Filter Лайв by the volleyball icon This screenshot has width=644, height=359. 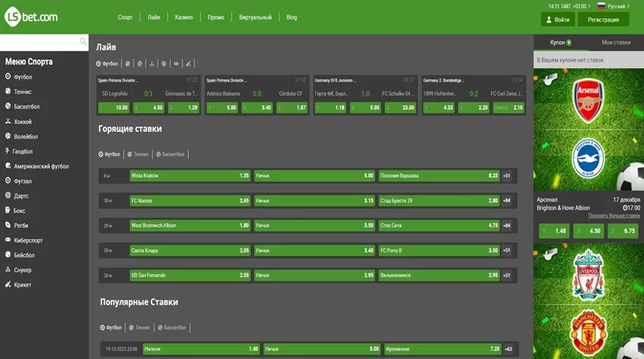pyautogui.click(x=164, y=63)
